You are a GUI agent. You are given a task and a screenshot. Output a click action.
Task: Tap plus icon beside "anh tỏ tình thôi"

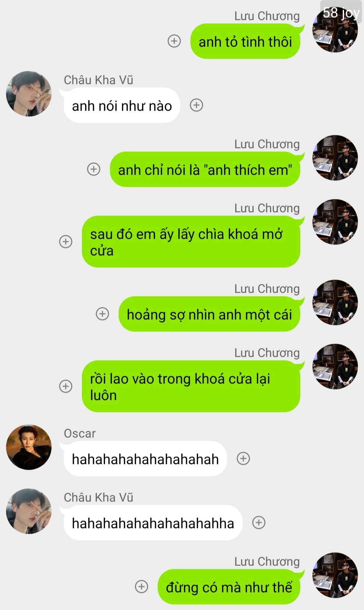coord(174,41)
